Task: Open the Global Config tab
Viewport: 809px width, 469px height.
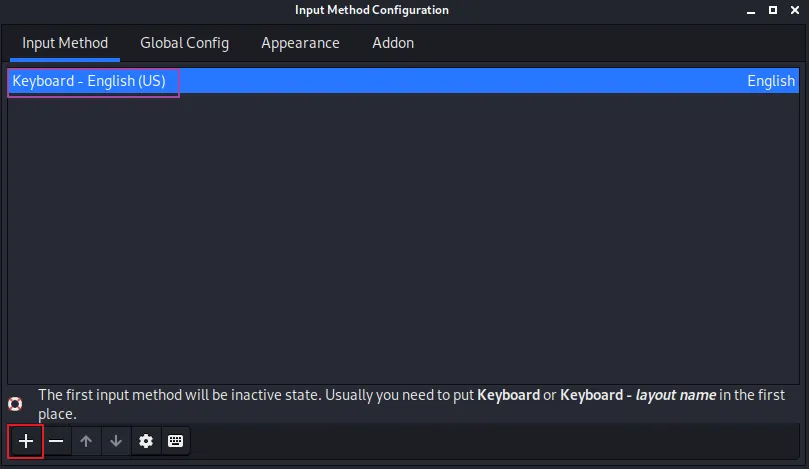Action: 184,43
